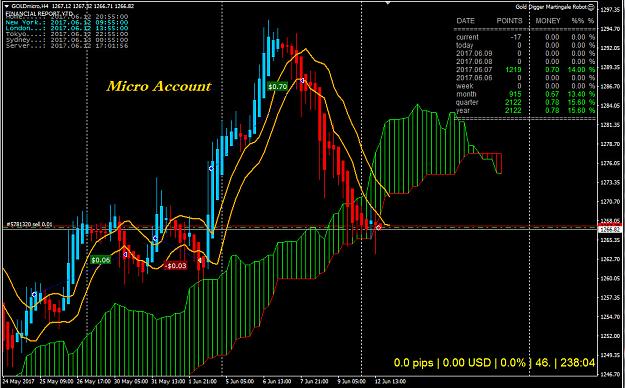Click the DATE column header
The image size is (625, 388).
(466, 21)
